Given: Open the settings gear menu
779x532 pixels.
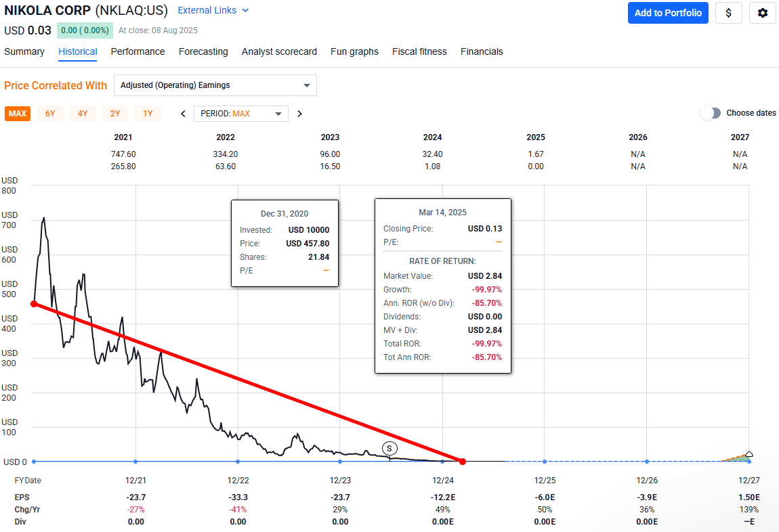Looking at the screenshot, I should pyautogui.click(x=763, y=13).
